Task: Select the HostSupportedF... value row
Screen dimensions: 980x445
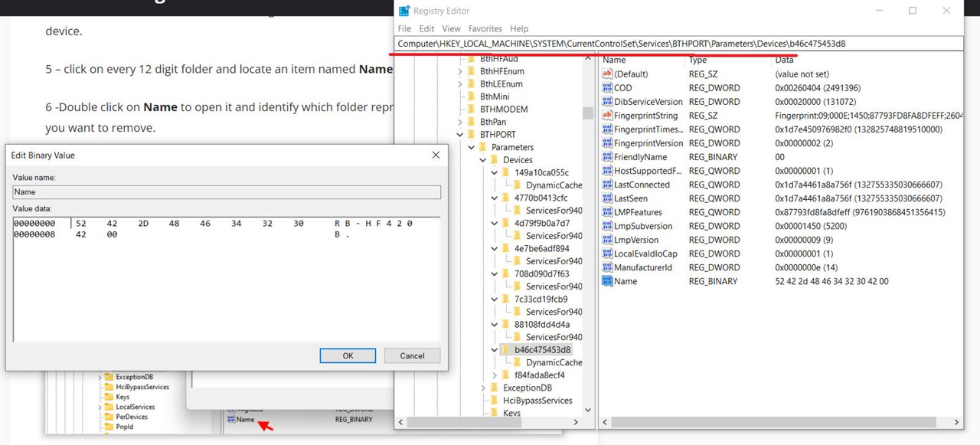Action: 782,171
